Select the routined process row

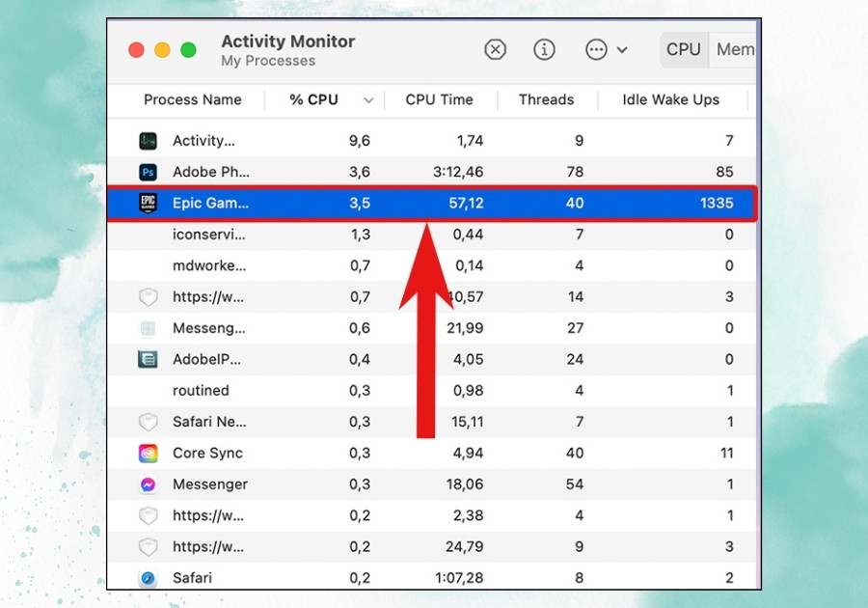pyautogui.click(x=432, y=391)
